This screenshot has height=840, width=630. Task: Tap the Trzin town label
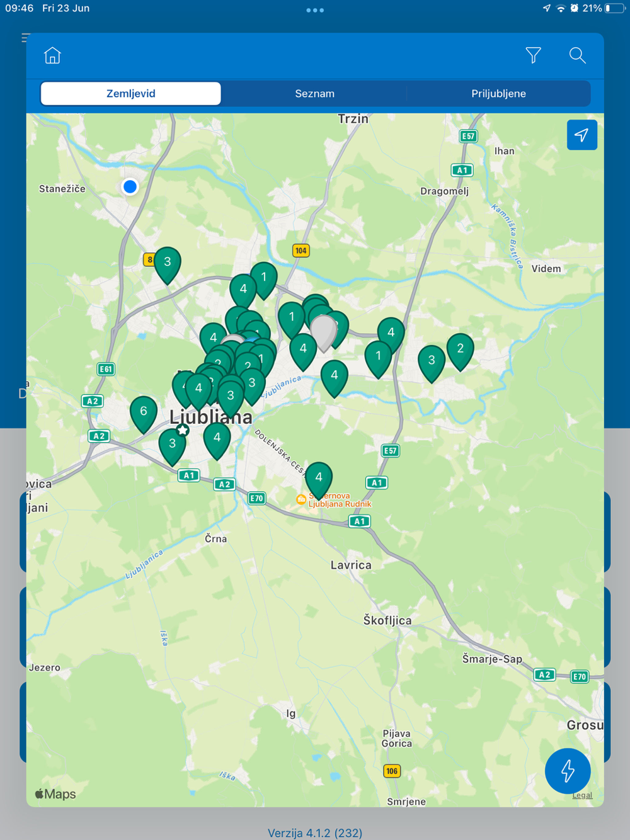click(x=353, y=119)
